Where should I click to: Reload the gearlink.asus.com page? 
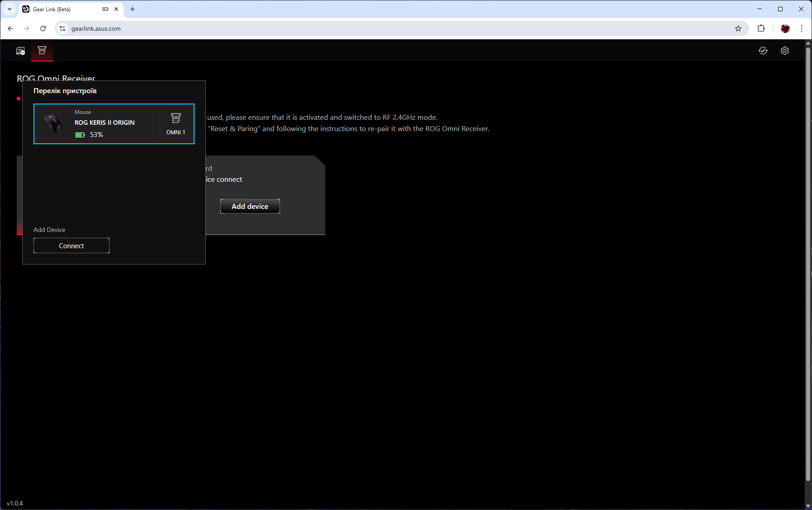pos(43,28)
